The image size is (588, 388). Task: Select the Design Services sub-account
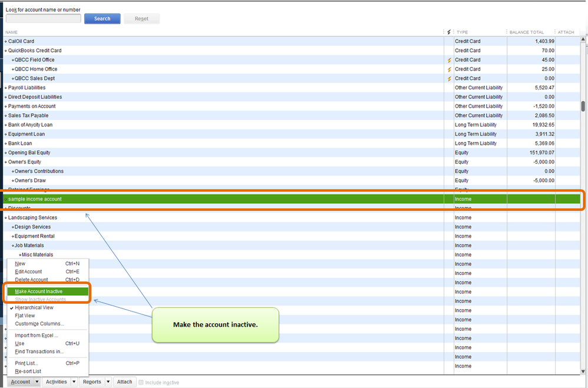pyautogui.click(x=292, y=227)
